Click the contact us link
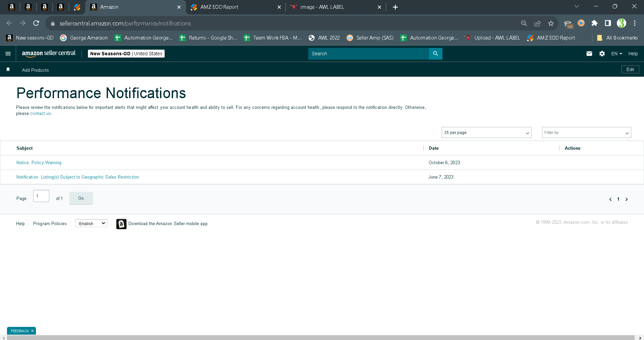This screenshot has width=644, height=340. (x=41, y=114)
